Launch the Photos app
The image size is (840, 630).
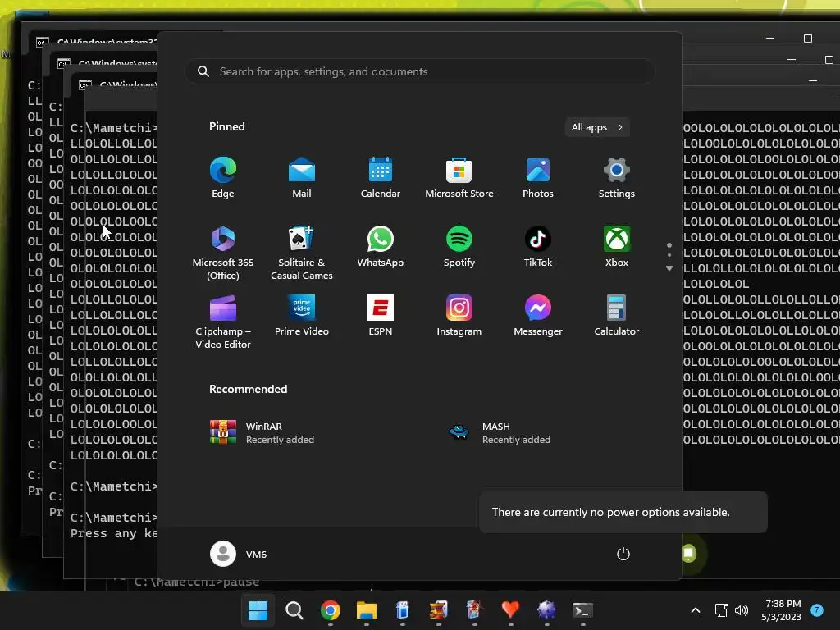pyautogui.click(x=538, y=178)
